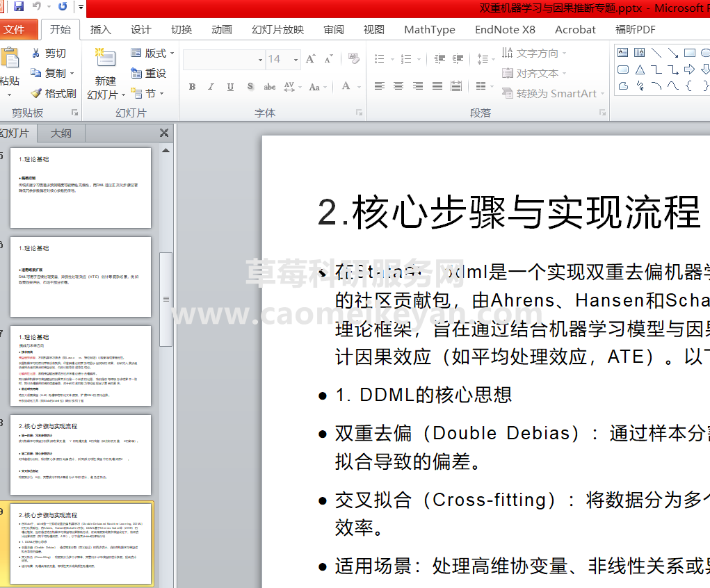Toggle Center text alignment
Viewport: 710px width, 588px height.
pos(398,86)
